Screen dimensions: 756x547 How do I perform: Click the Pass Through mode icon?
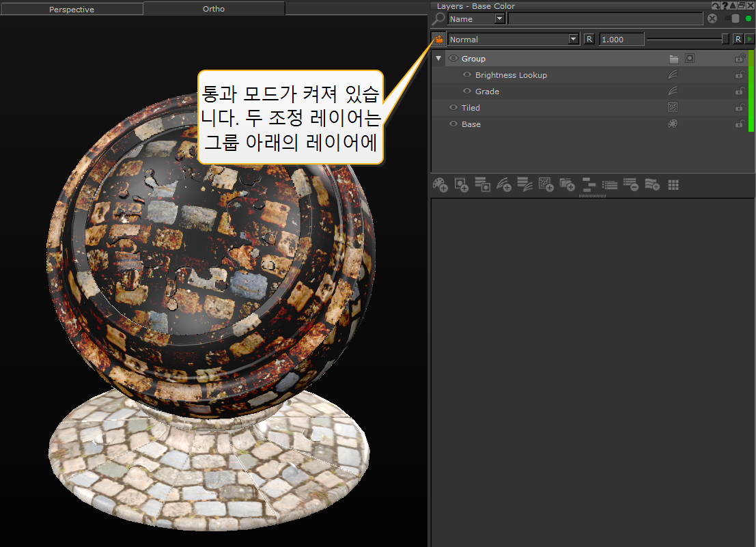point(438,40)
